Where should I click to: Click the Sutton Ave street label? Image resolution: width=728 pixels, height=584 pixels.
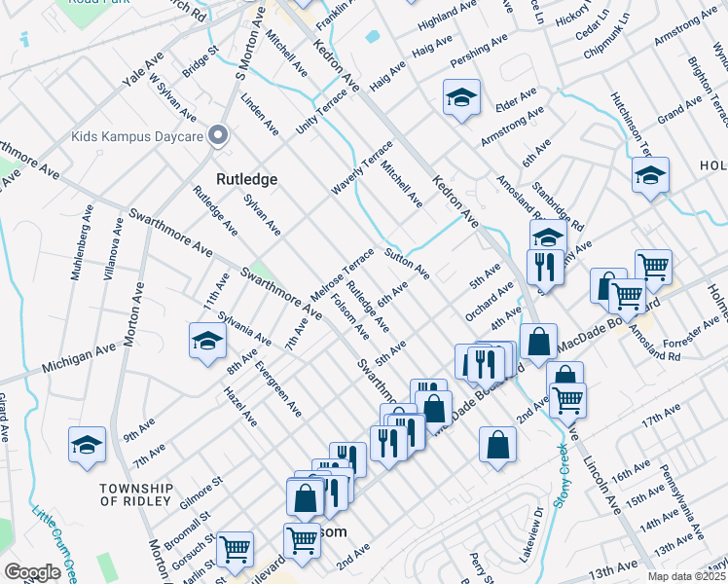coord(407,264)
